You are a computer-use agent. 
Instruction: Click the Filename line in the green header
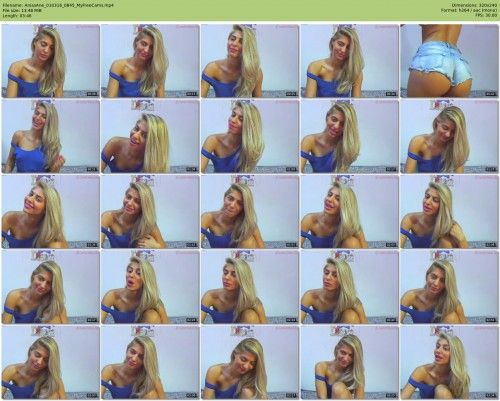pyautogui.click(x=57, y=5)
